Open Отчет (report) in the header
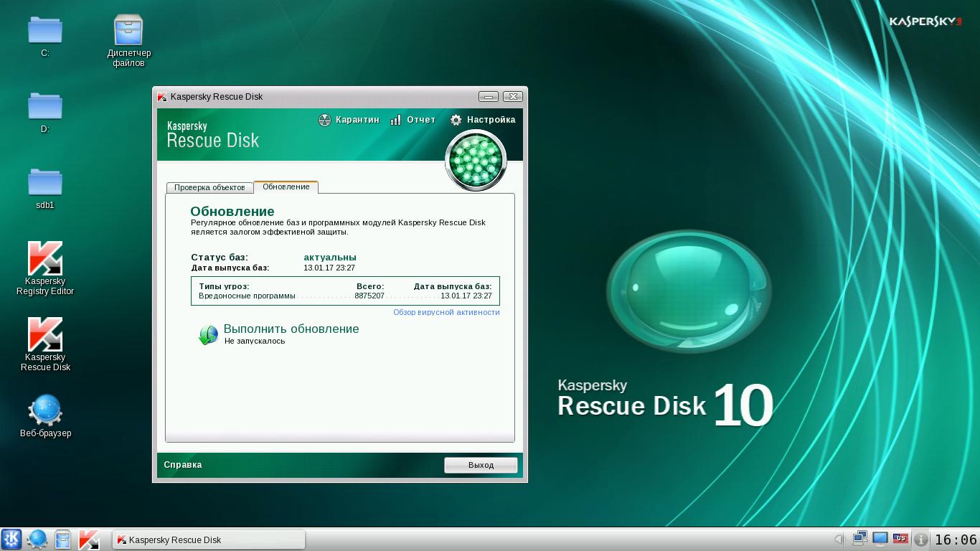Viewport: 980px width, 551px height. pyautogui.click(x=413, y=120)
